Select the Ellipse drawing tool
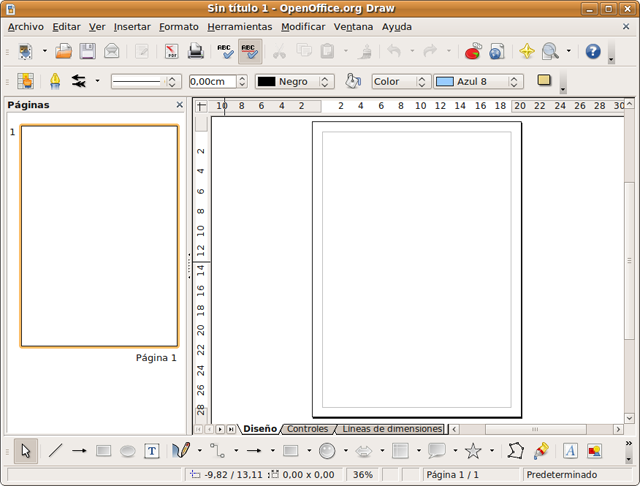 128,451
